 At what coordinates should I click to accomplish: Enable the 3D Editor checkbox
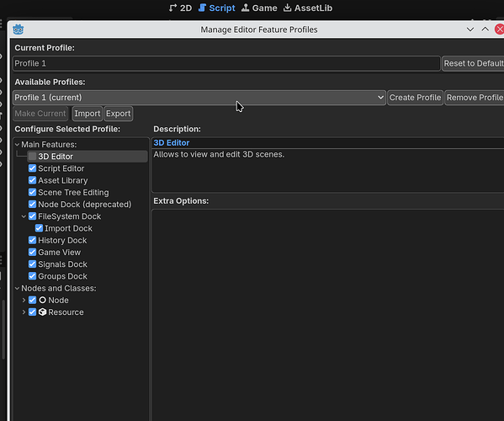tap(32, 157)
